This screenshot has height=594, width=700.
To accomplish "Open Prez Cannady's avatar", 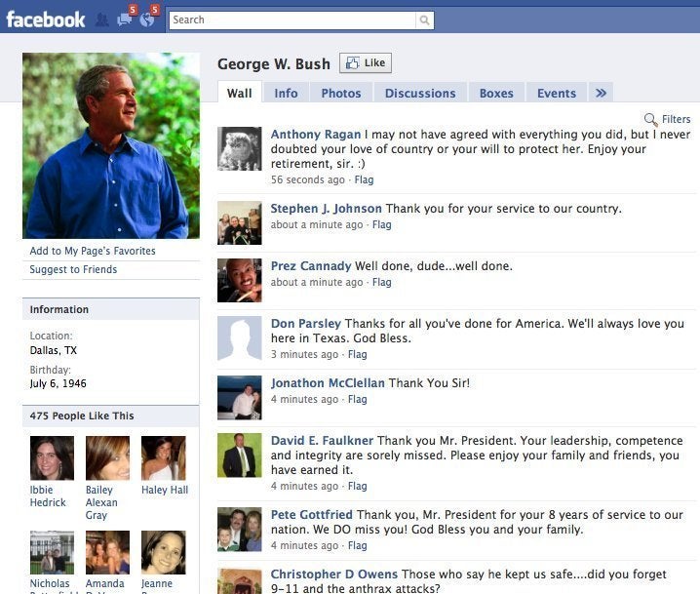I will pos(240,281).
